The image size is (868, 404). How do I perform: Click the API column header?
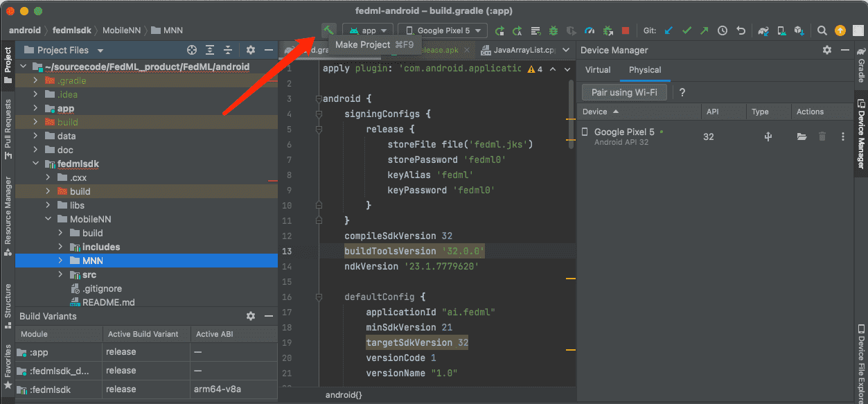tap(723, 112)
